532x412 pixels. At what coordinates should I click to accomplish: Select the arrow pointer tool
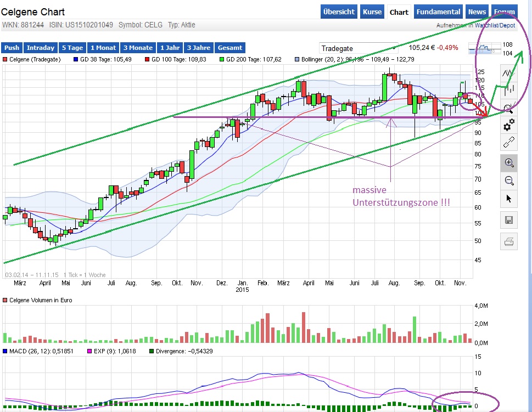point(508,199)
